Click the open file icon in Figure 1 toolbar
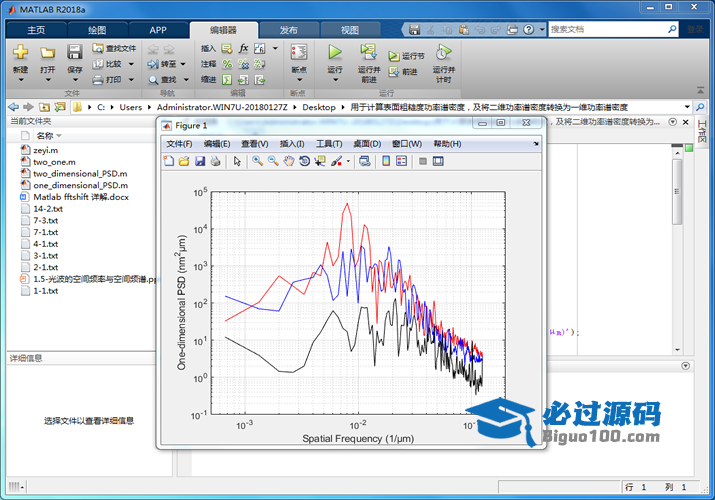715x500 pixels. coord(184,161)
